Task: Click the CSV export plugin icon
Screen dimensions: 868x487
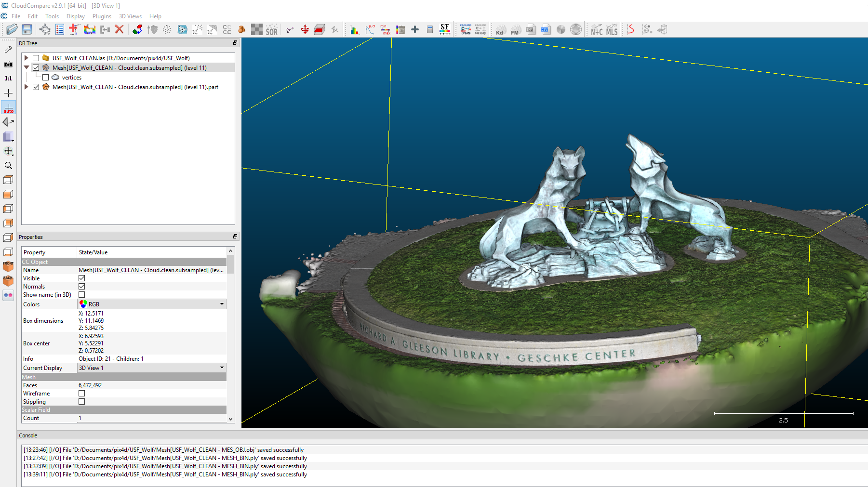Action: [x=546, y=29]
